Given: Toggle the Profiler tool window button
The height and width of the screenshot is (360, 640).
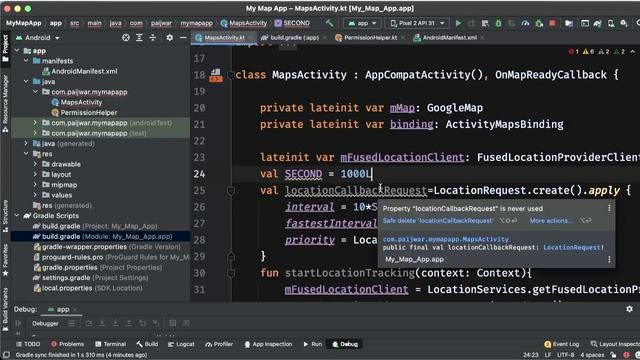Looking at the screenshot, I should click(219, 344).
